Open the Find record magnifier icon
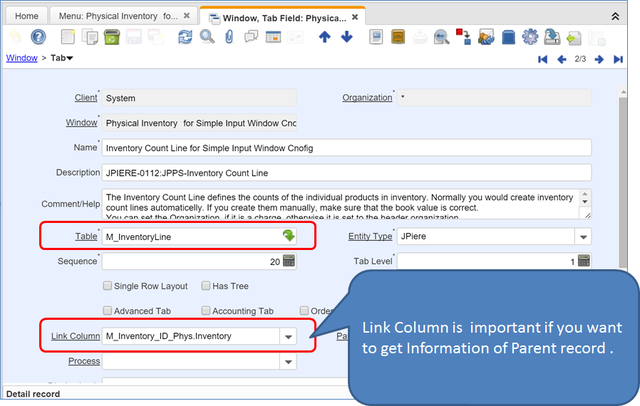Screen dimensions: 640x406 pos(207,38)
